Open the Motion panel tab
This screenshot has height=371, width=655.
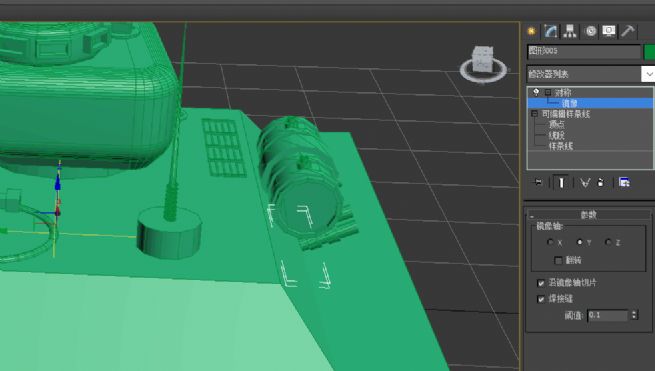point(591,31)
